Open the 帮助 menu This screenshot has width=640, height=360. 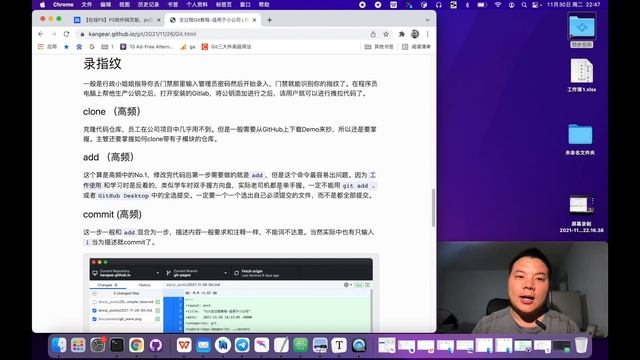(x=264, y=4)
